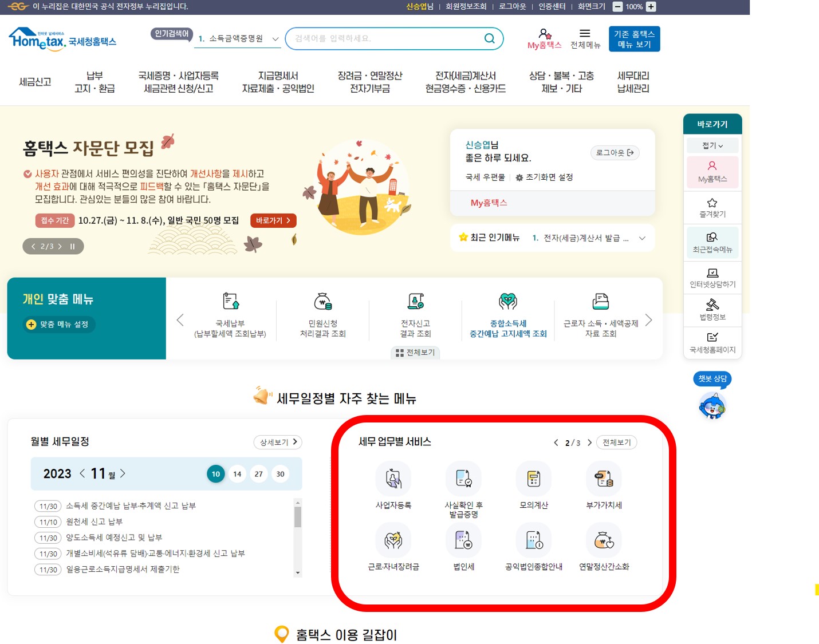The width and height of the screenshot is (819, 644).
Task: Open 법령정보 gavel icon in sidebar
Action: coord(712,310)
